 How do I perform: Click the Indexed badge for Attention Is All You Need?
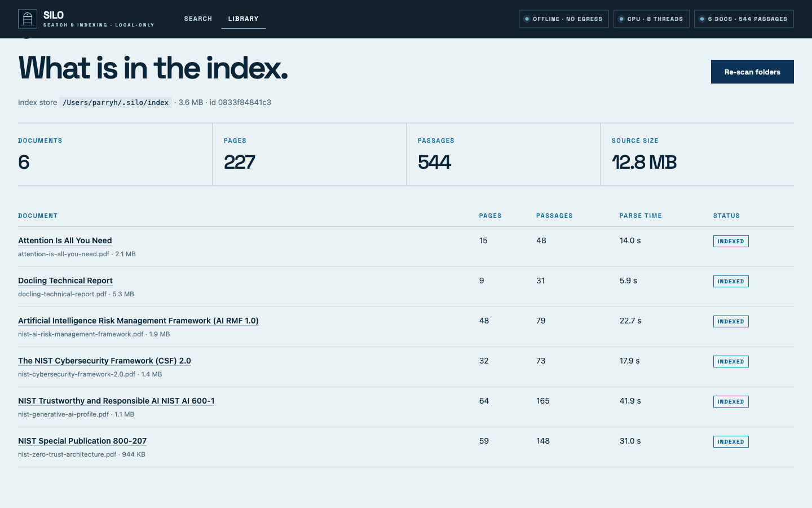pyautogui.click(x=731, y=241)
